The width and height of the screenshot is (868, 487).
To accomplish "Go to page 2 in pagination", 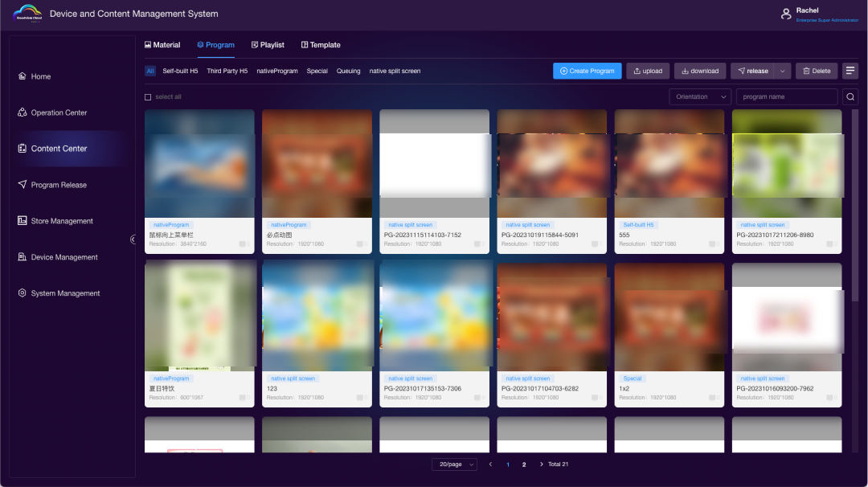I will [524, 464].
